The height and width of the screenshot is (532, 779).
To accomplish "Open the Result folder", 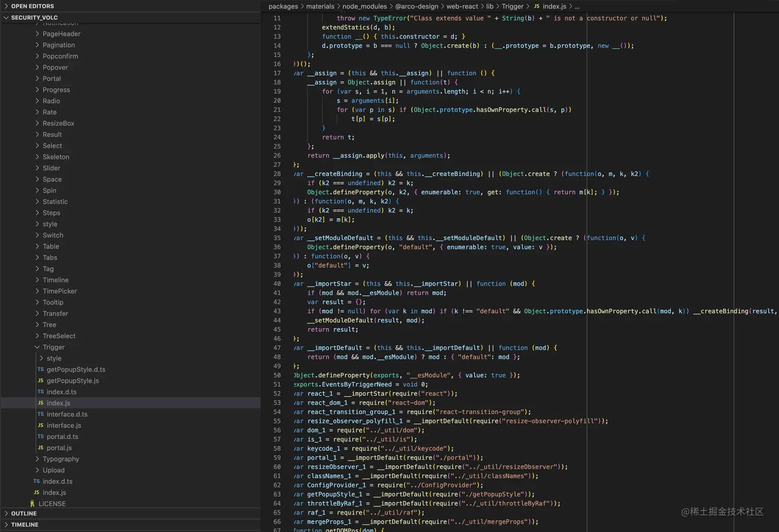I will (x=52, y=134).
